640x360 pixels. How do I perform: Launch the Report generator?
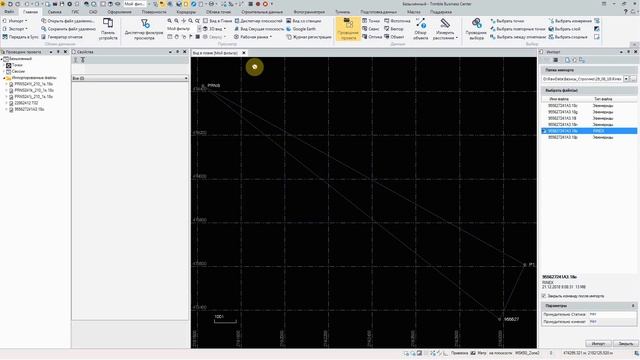[x=62, y=37]
